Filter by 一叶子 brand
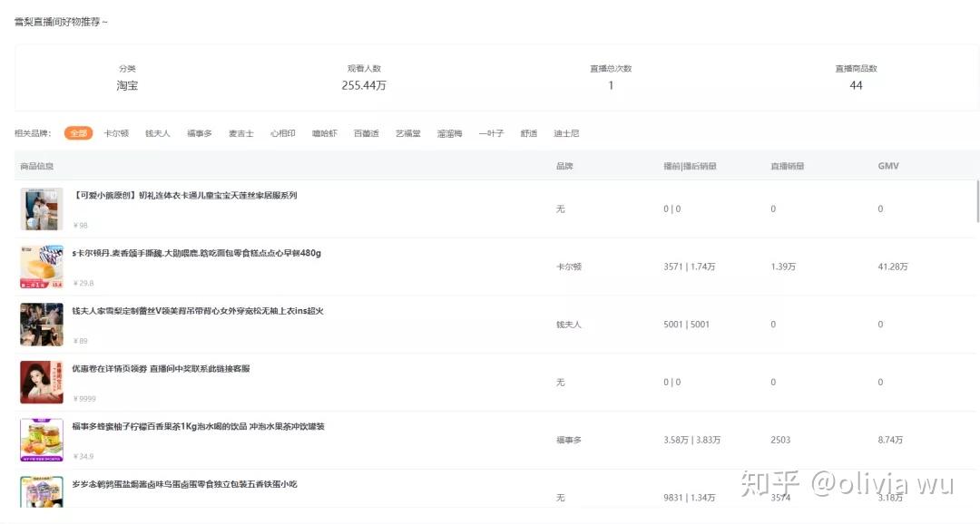 click(490, 132)
